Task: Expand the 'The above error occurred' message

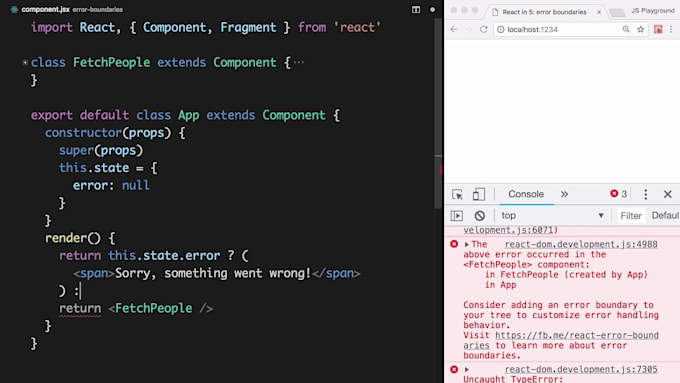Action: tap(467, 244)
